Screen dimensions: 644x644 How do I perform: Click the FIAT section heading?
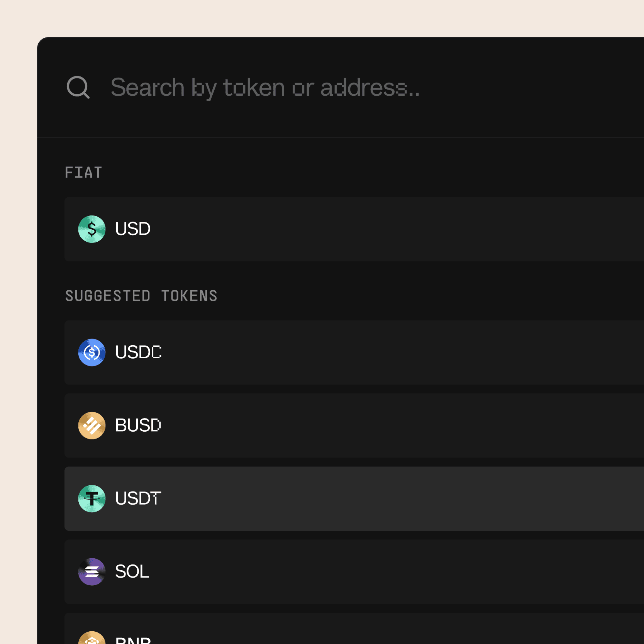[83, 173]
